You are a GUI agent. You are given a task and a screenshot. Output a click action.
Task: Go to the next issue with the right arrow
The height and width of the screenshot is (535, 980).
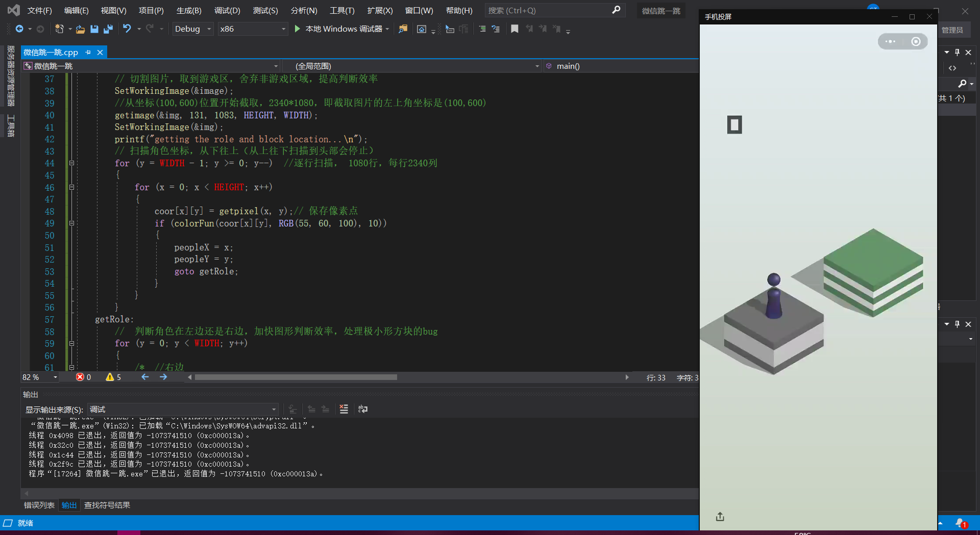pos(163,377)
